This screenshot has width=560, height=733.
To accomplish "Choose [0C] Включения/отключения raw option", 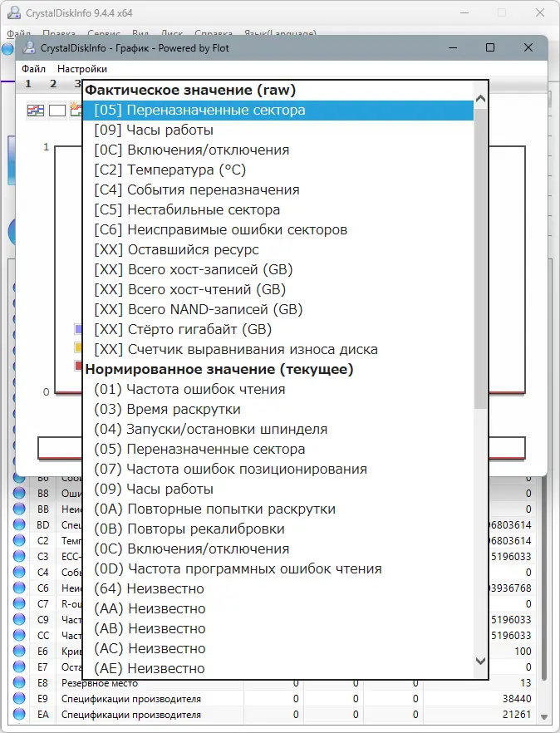I will pyautogui.click(x=278, y=150).
